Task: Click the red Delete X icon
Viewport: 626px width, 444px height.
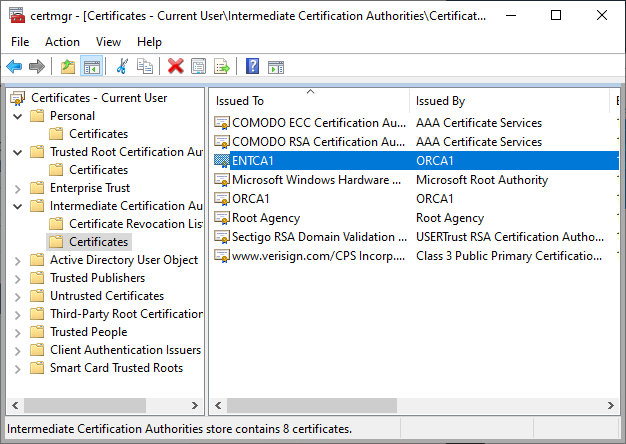Action: tap(176, 66)
